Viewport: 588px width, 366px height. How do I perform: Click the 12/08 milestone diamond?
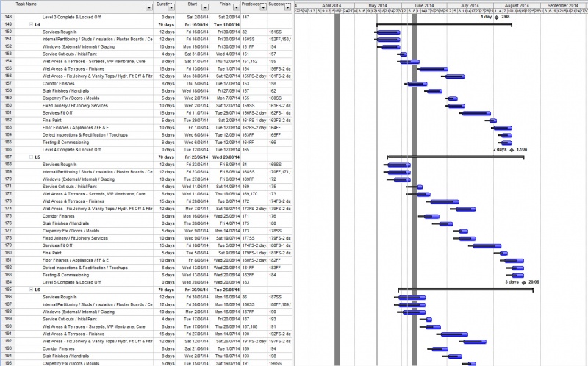point(512,150)
